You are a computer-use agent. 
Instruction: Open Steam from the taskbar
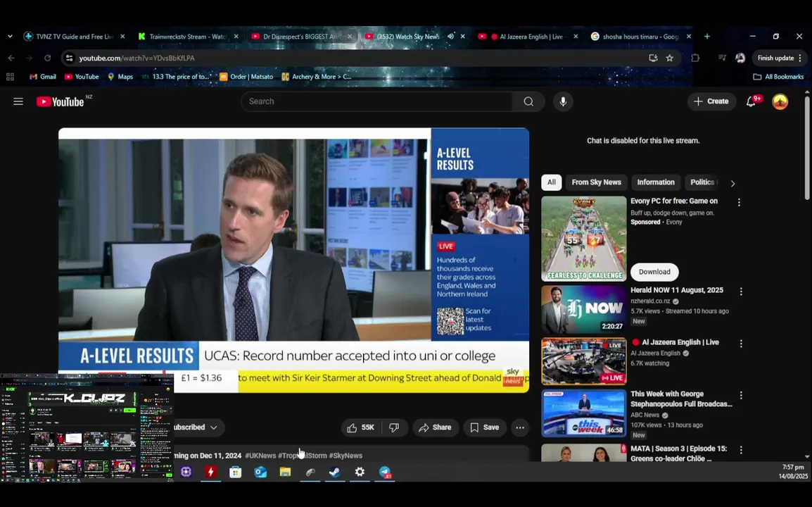pyautogui.click(x=335, y=472)
